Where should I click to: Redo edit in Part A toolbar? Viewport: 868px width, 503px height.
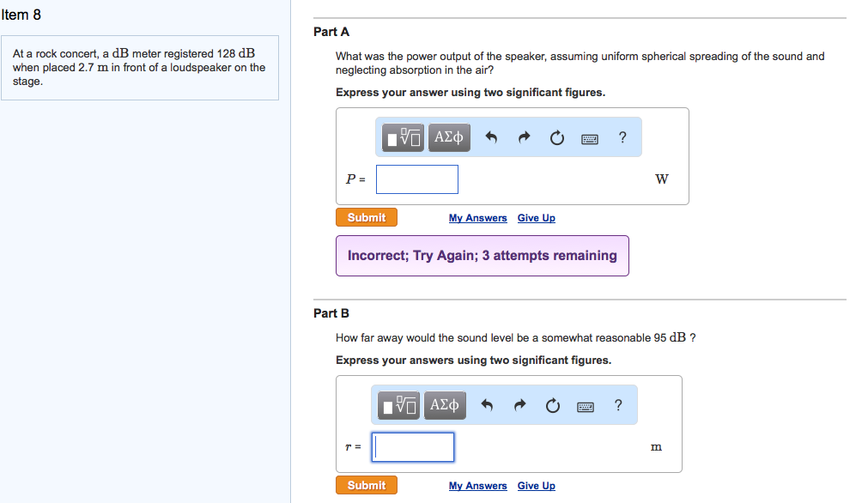click(525, 137)
